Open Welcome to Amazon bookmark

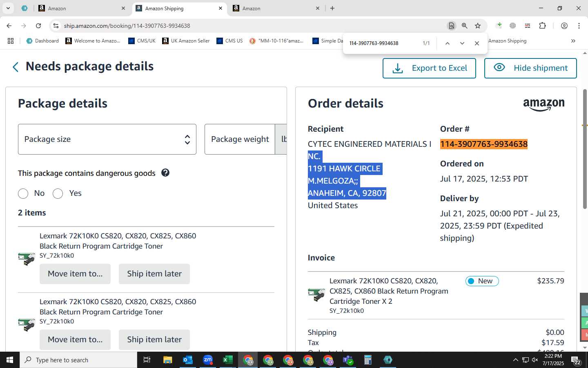(x=93, y=41)
